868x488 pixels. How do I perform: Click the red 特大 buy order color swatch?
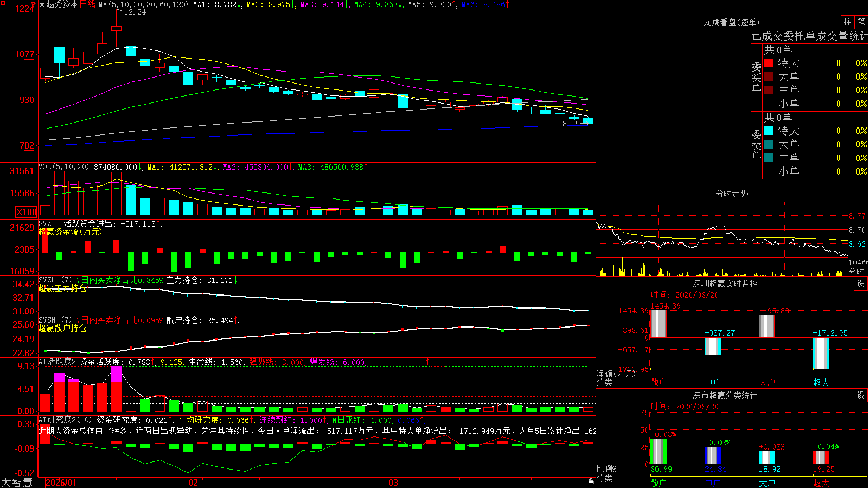click(x=768, y=63)
